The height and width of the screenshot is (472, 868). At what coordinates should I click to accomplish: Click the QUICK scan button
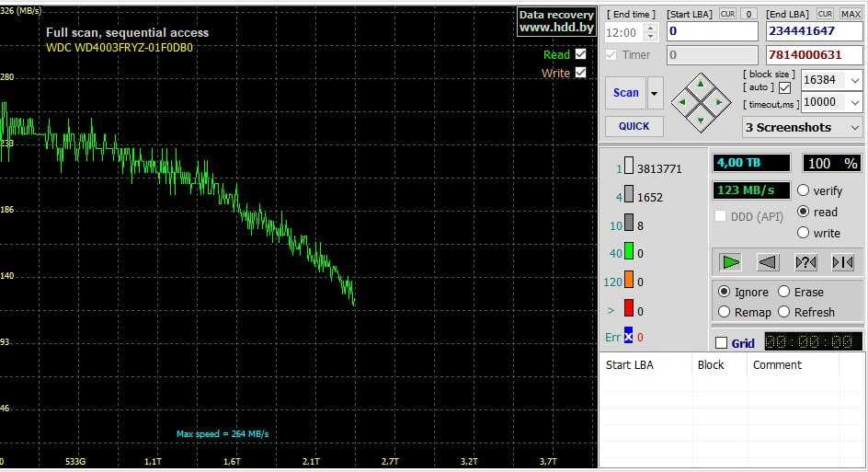(634, 126)
